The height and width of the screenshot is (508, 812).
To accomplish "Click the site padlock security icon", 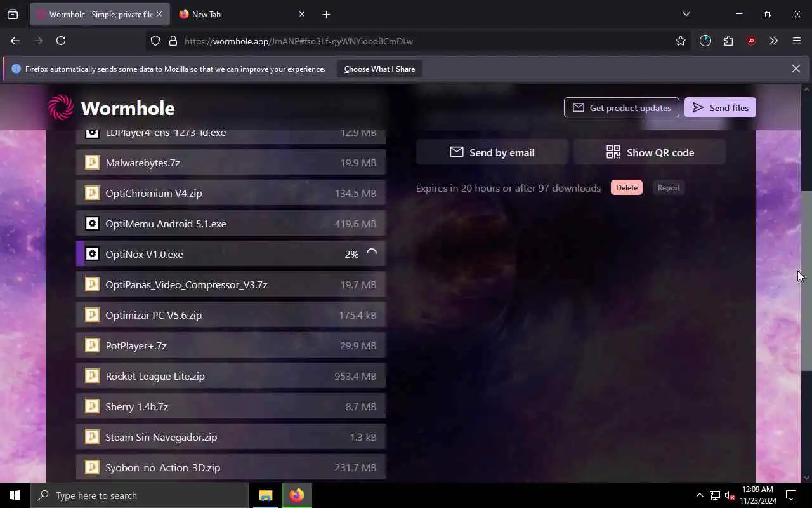I will [173, 41].
